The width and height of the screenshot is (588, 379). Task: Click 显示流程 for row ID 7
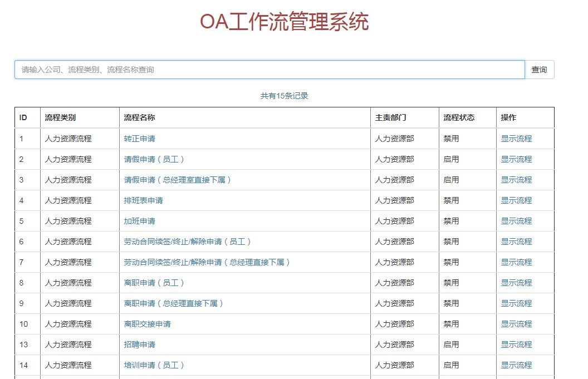(516, 263)
